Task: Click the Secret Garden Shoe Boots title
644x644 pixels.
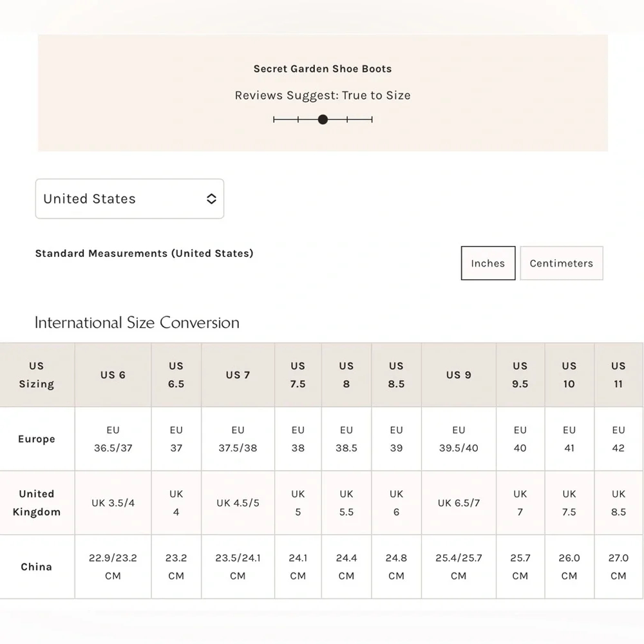Action: tap(323, 69)
